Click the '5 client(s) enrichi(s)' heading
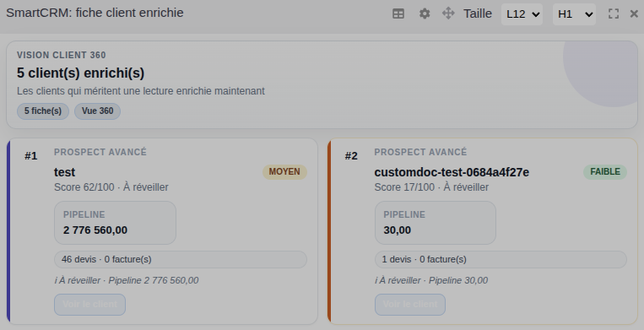 (80, 73)
